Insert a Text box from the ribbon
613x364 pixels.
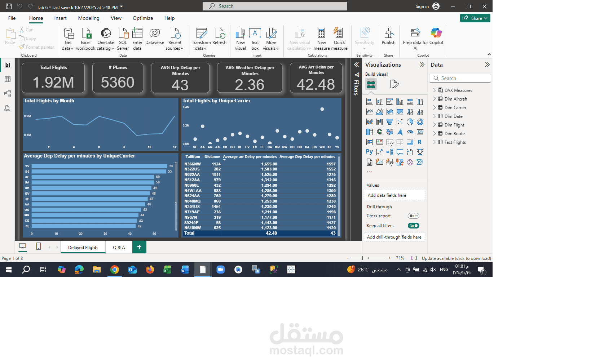[255, 38]
